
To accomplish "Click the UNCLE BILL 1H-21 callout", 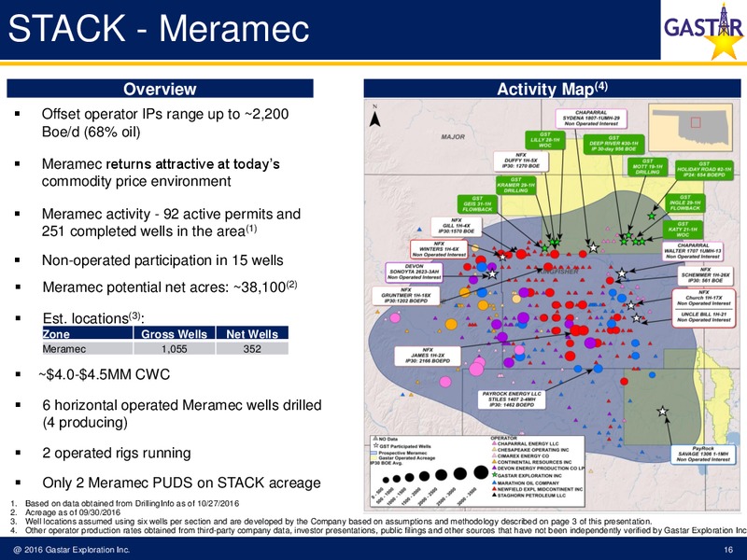I will [704, 317].
